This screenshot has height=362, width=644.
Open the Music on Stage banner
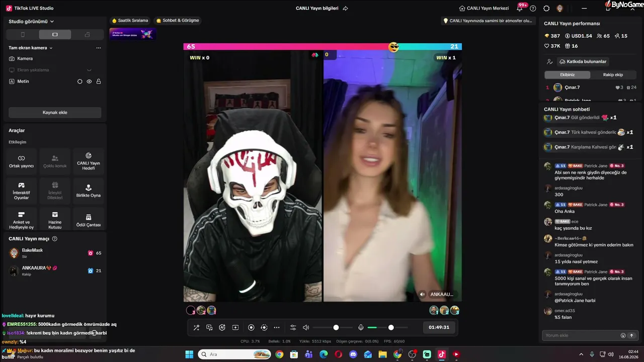(132, 34)
